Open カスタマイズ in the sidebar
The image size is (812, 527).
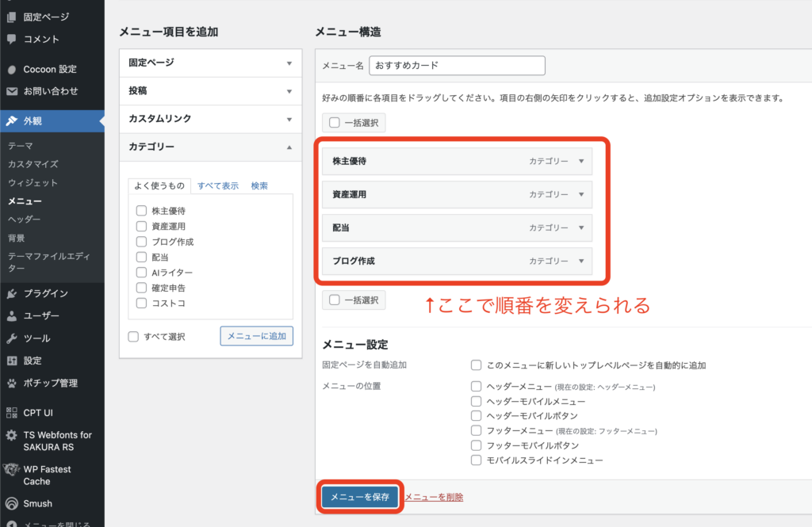click(x=33, y=164)
